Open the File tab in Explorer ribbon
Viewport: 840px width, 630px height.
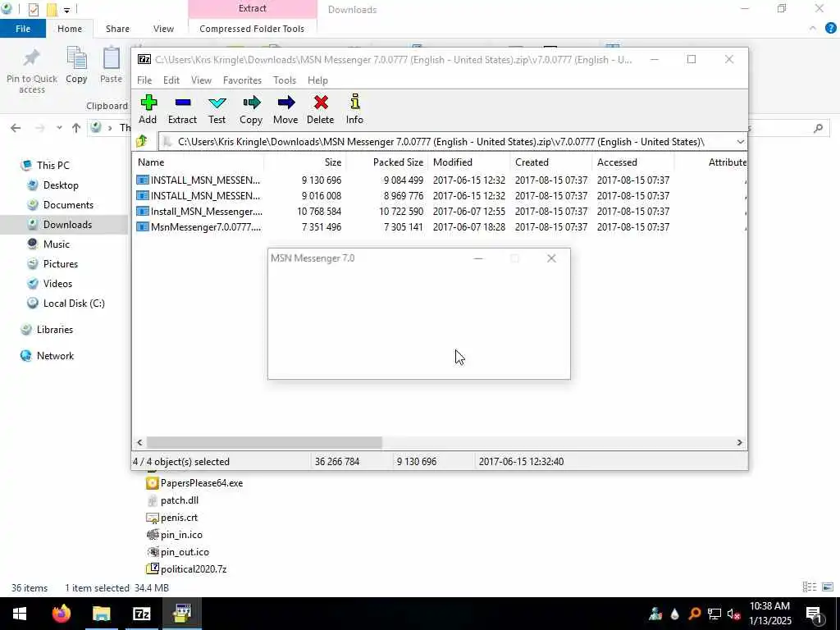(23, 29)
